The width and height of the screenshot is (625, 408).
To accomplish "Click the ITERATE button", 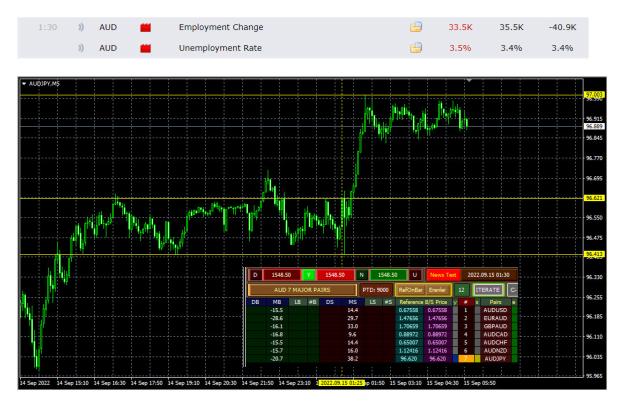I will 488,290.
